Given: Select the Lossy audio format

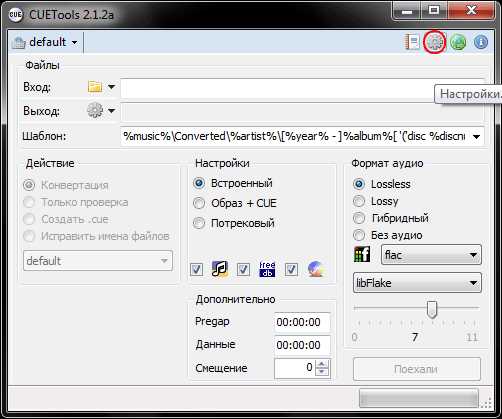Looking at the screenshot, I should [x=359, y=201].
